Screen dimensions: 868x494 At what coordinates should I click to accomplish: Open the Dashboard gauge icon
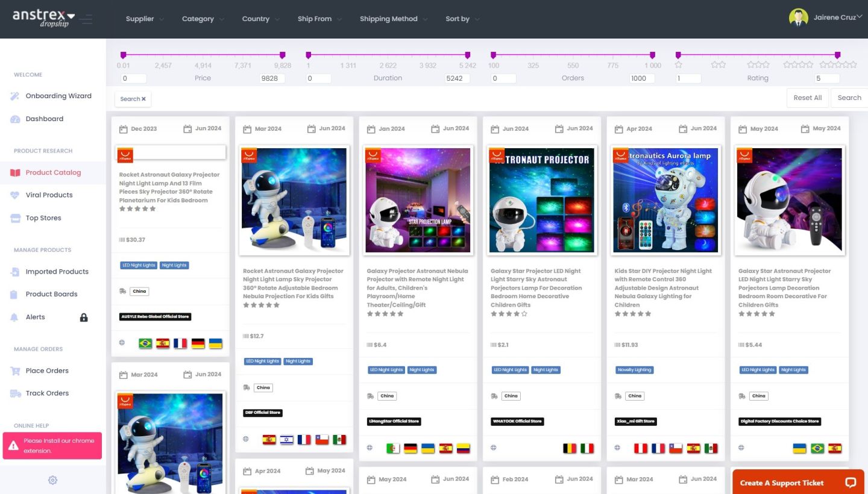(x=15, y=119)
